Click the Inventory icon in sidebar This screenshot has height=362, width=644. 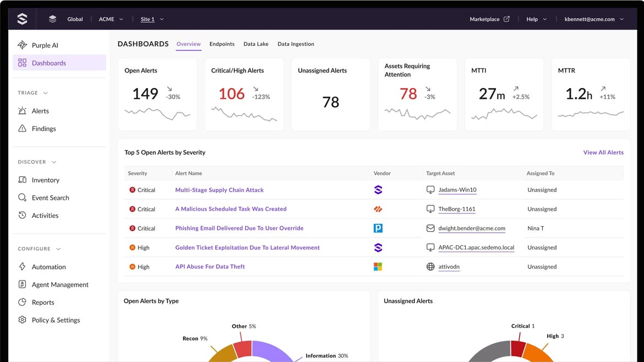[x=22, y=180]
